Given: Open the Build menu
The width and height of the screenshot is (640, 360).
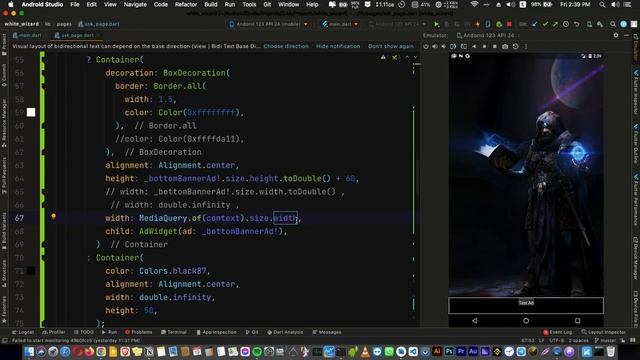Looking at the screenshot, I should [x=211, y=4].
